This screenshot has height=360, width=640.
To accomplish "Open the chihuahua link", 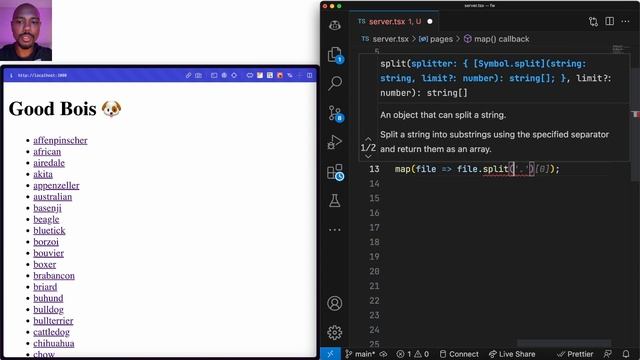I will pyautogui.click(x=54, y=344).
